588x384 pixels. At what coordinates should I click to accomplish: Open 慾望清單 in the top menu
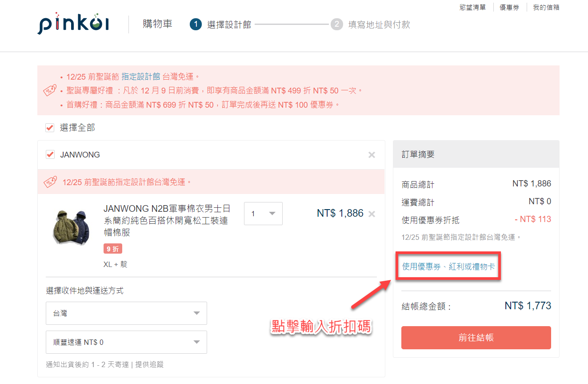472,8
